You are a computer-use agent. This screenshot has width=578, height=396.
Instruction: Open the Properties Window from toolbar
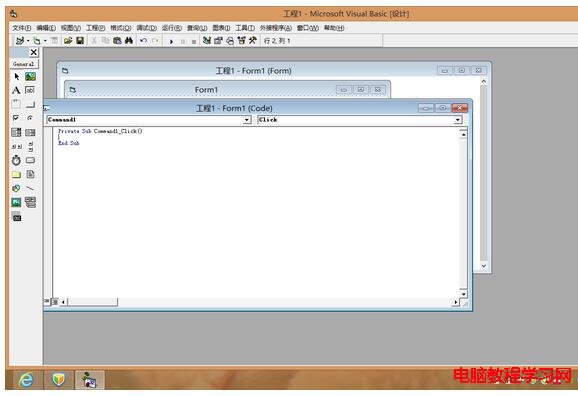click(x=218, y=41)
